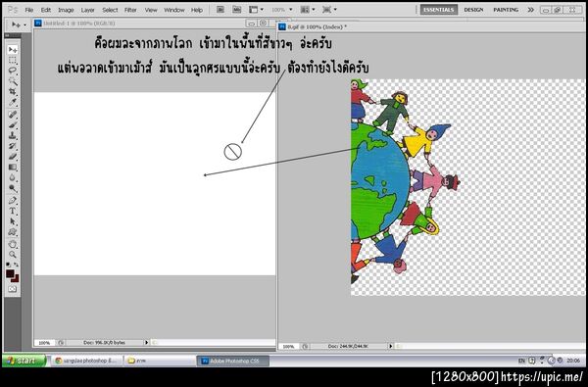Screen dimensions: 588x387
Task: Open the Layer menu
Action: click(88, 10)
